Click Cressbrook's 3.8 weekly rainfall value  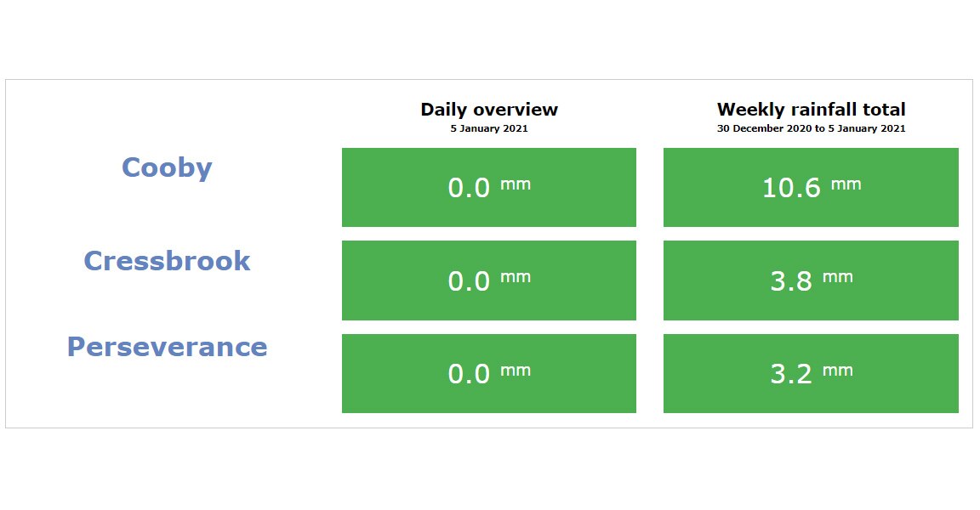(790, 281)
